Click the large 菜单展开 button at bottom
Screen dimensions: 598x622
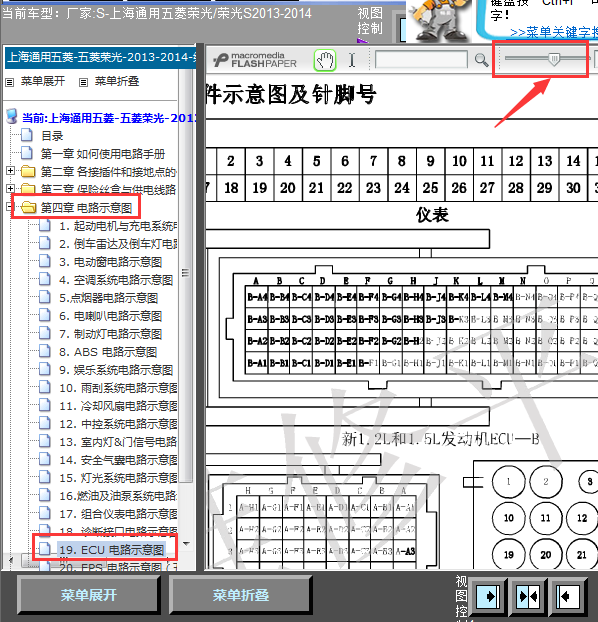coord(89,595)
